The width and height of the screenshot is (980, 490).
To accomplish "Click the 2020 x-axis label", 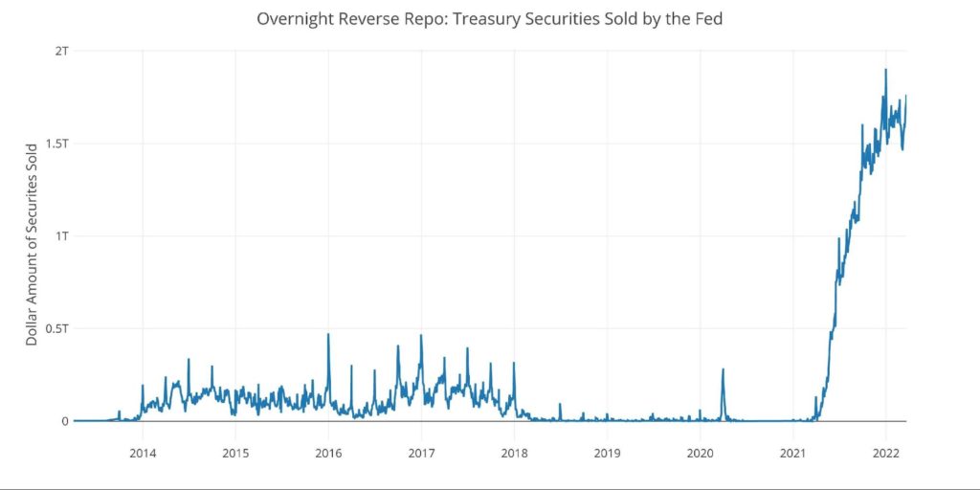I will coord(700,453).
